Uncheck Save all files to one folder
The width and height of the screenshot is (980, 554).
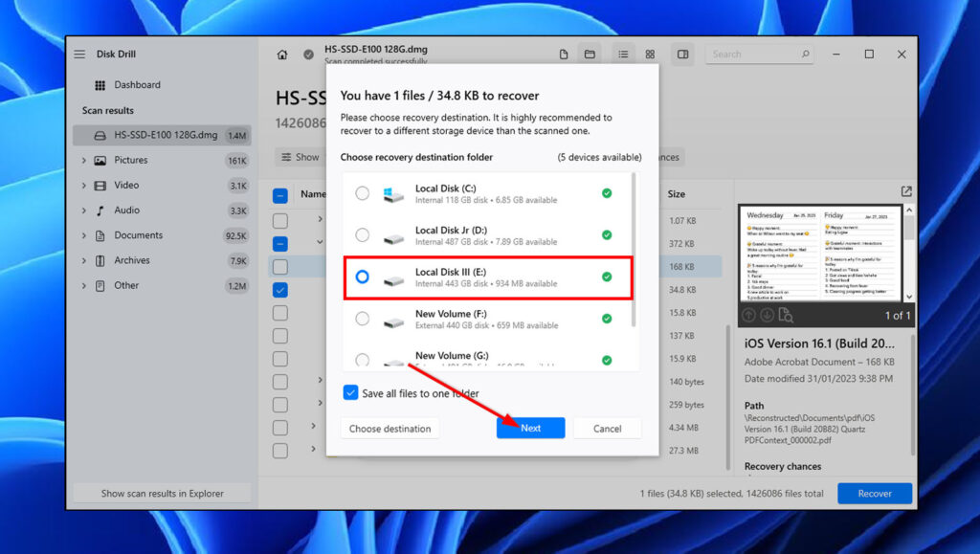(x=351, y=393)
